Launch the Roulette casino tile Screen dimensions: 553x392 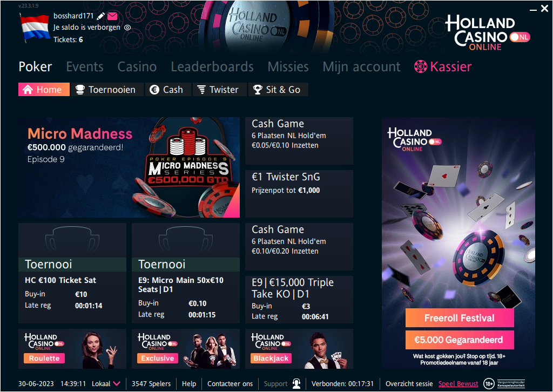(72, 349)
